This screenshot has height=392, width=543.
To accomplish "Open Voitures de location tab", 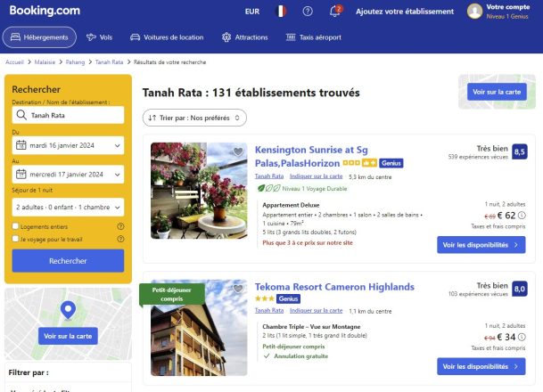I will [167, 37].
